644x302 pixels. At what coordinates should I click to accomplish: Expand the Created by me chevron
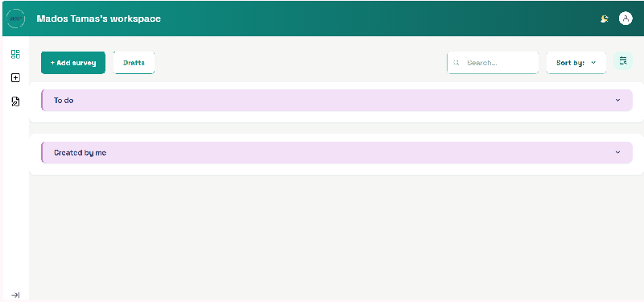pos(617,152)
